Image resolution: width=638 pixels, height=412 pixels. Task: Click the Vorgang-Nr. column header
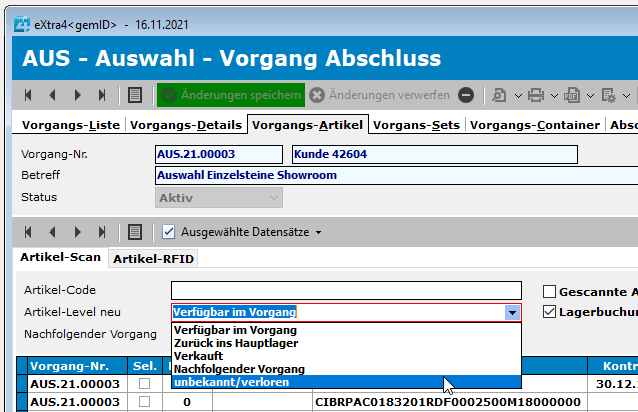click(77, 366)
